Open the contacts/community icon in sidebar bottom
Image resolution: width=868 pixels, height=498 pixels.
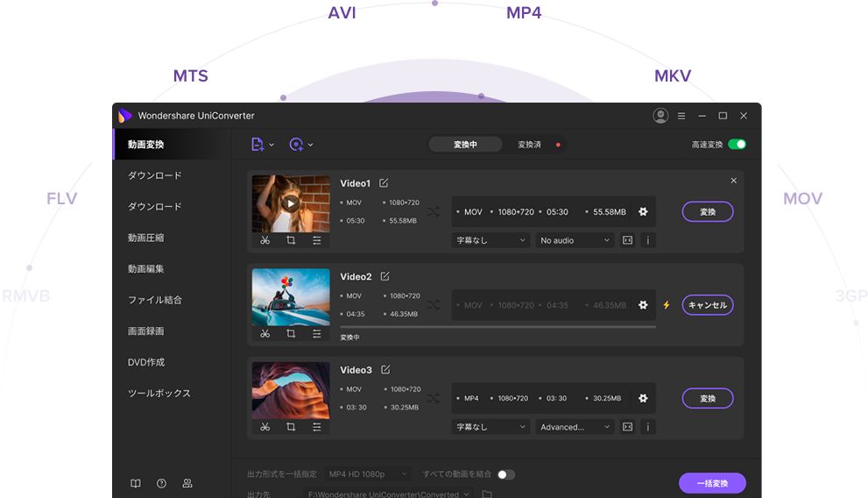[x=187, y=483]
